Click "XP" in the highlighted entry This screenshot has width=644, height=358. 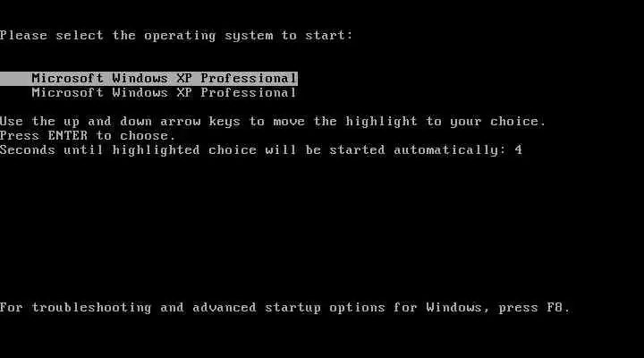[x=184, y=78]
